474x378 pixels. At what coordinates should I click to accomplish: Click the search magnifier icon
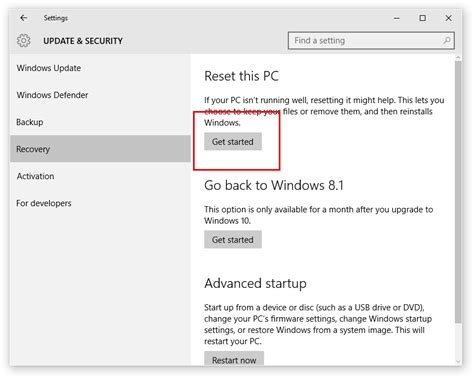tap(447, 40)
